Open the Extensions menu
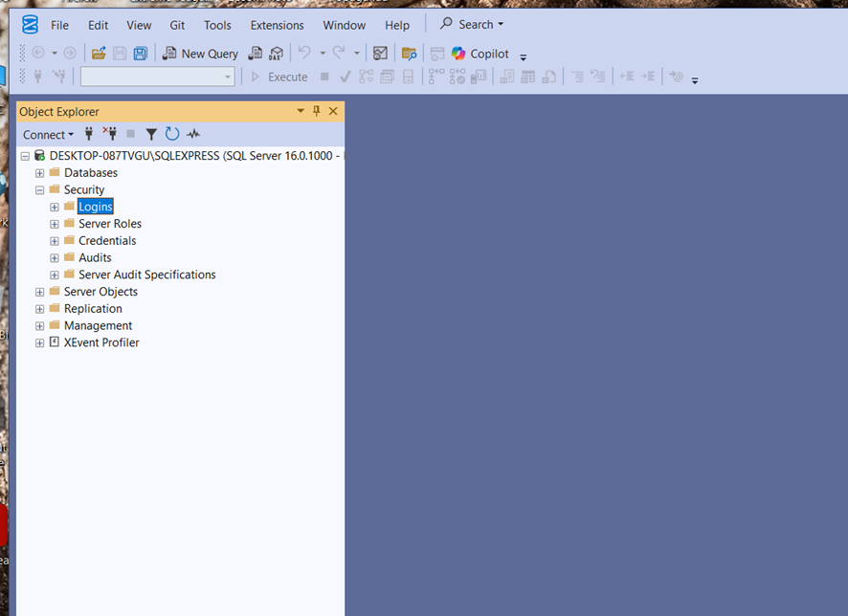This screenshot has height=616, width=848. pyautogui.click(x=277, y=26)
